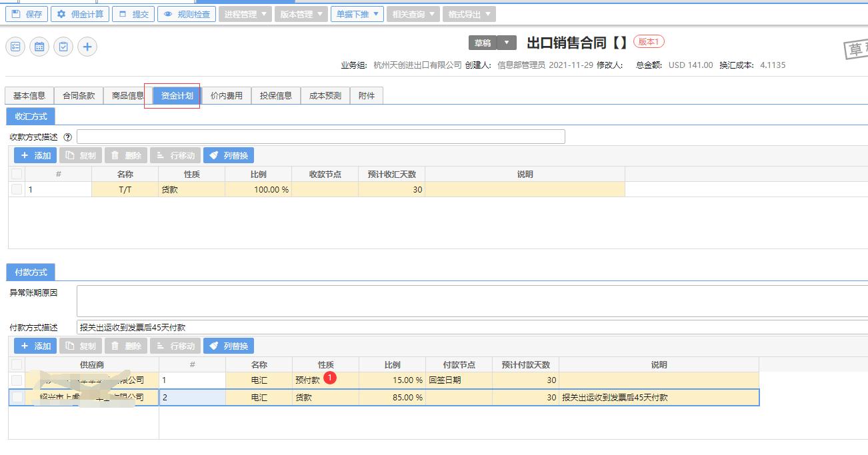The height and width of the screenshot is (455, 868).
Task: Open the task list circular icon
Action: [15, 47]
